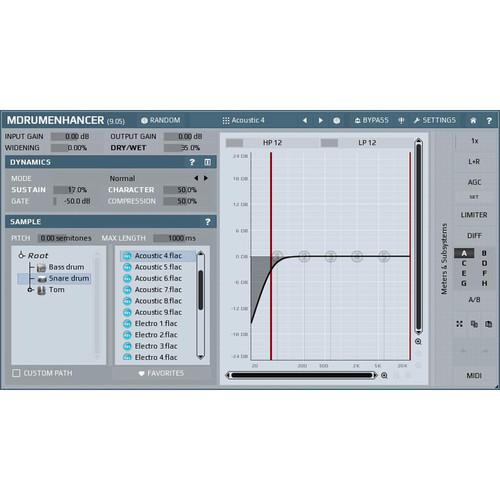Viewport: 500px width, 500px height.
Task: Switch MODE to previous with left arrow
Action: [196, 178]
